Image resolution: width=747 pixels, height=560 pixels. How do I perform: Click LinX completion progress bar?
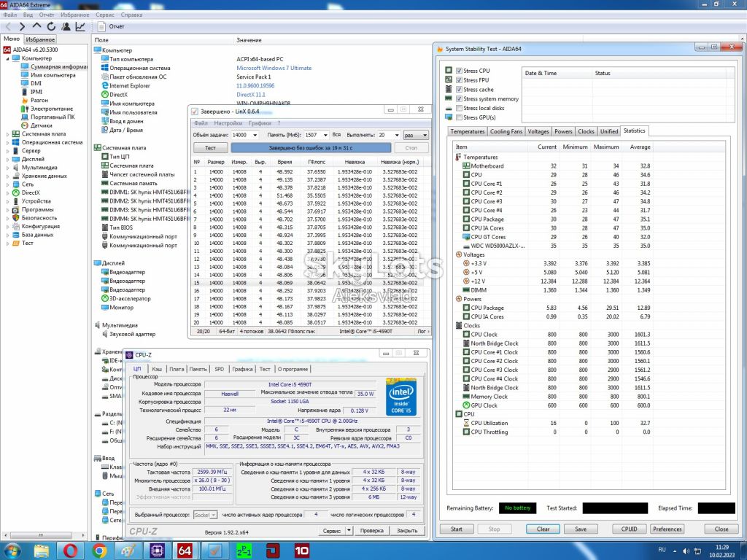point(311,148)
